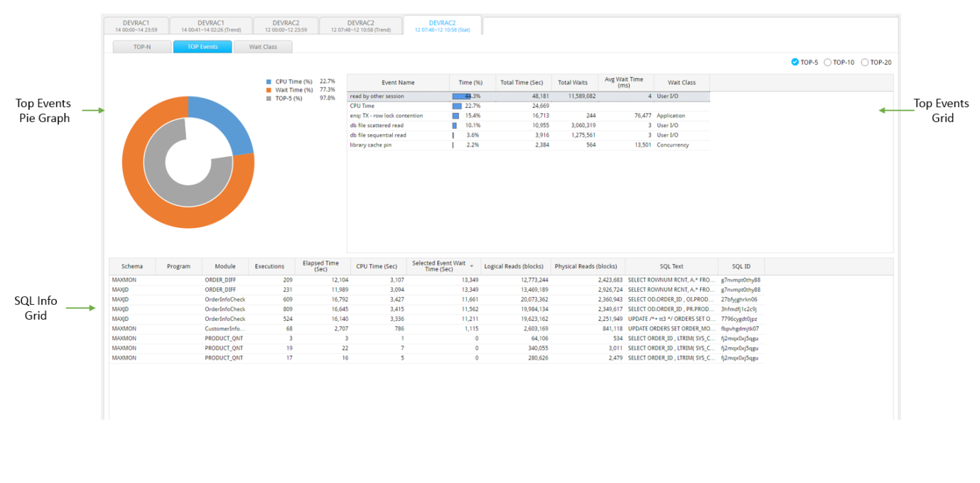
Task: Select the TOP-10 radio option
Action: 828,63
